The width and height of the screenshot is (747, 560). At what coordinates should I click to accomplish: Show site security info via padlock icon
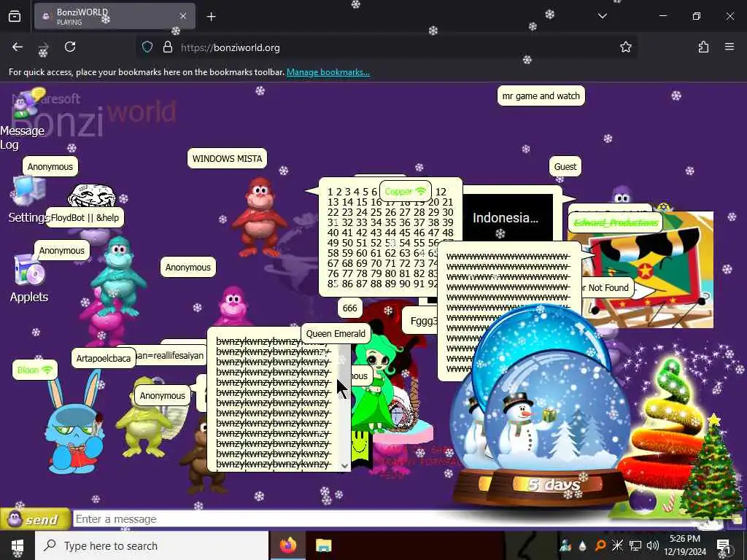167,47
